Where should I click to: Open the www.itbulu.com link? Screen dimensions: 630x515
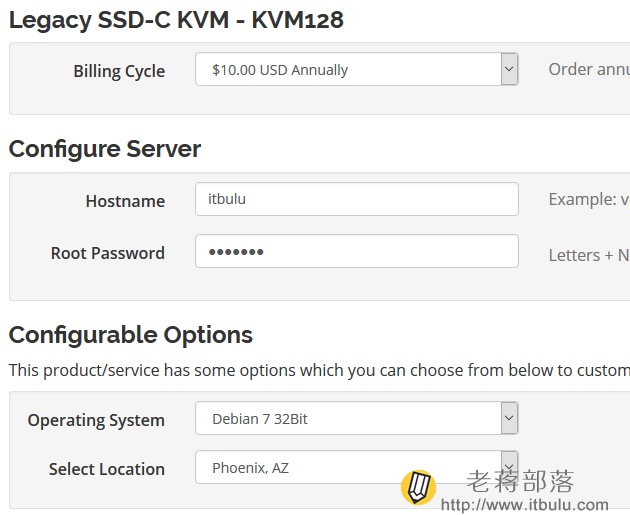[x=524, y=505]
